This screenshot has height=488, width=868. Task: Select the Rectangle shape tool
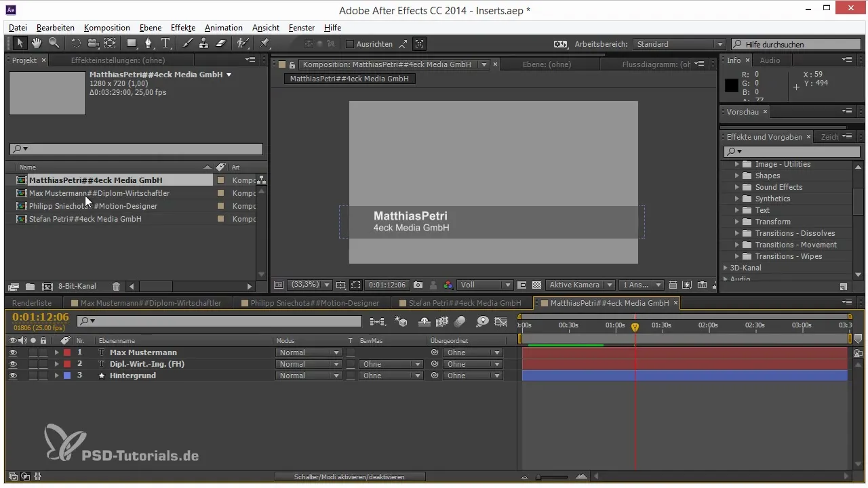pos(132,43)
